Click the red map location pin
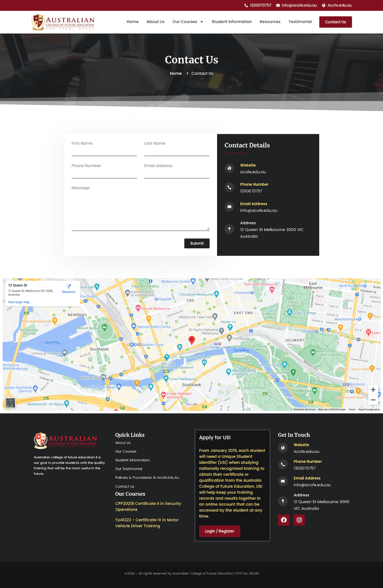The width and height of the screenshot is (383, 588). (x=191, y=340)
